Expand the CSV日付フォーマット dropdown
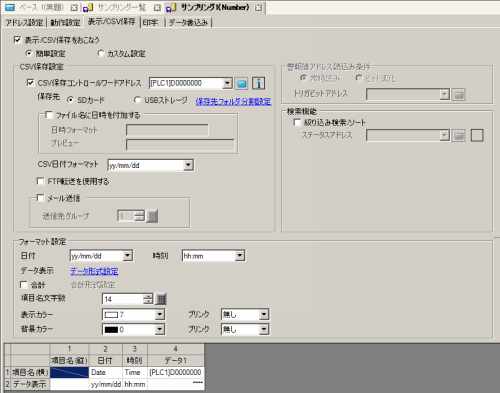The image size is (500, 393). (188, 165)
